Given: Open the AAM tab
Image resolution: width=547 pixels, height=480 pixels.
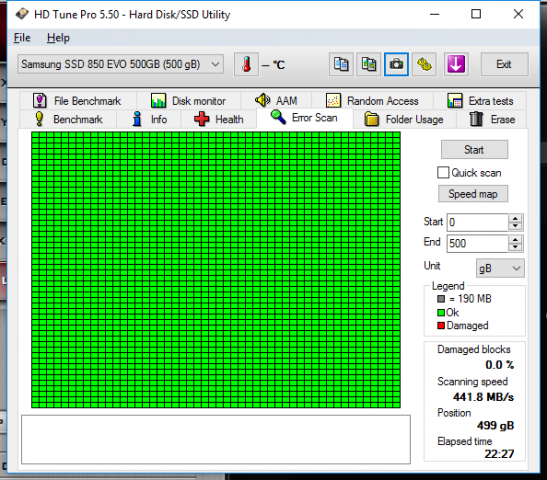Looking at the screenshot, I should [x=276, y=101].
